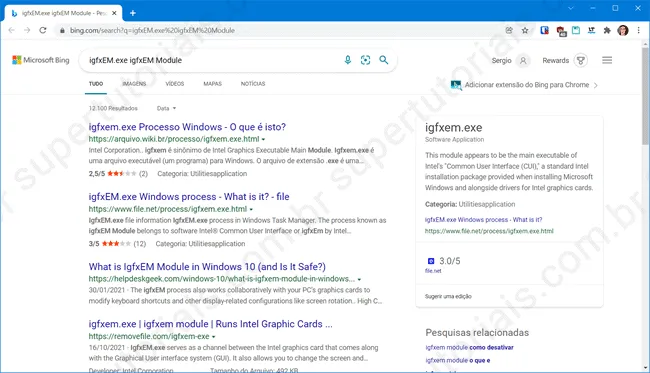Switch to the VÍDEOS tab
This screenshot has width=650, height=373.
coord(175,84)
